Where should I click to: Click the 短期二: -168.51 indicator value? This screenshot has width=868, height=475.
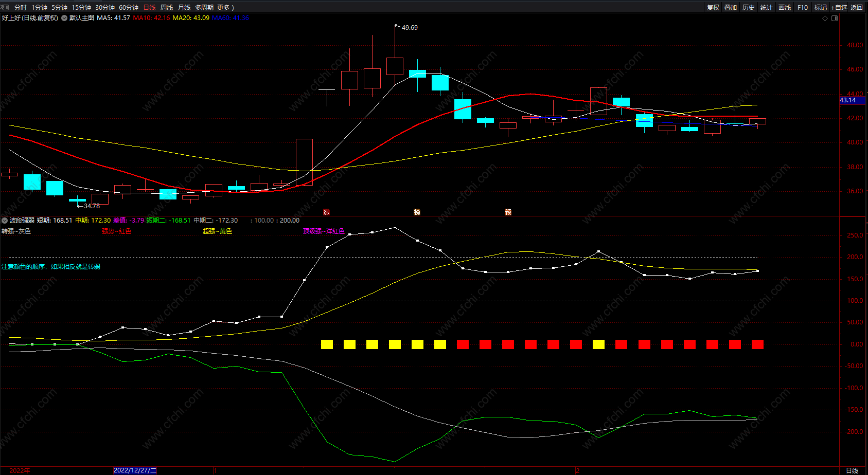(x=168, y=221)
